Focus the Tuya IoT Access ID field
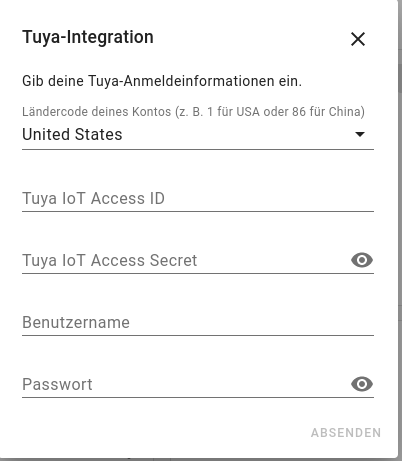 (x=198, y=198)
